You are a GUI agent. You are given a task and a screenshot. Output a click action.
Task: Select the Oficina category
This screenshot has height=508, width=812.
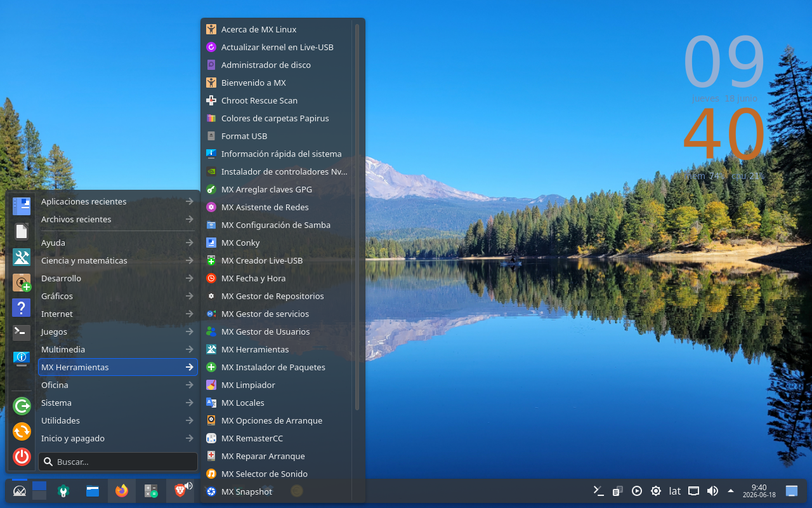(118, 385)
